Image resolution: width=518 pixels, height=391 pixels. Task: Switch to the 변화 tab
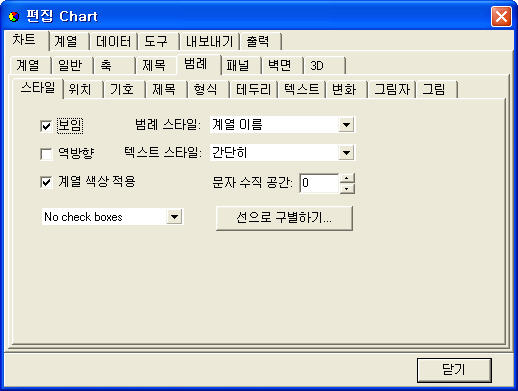pos(347,89)
